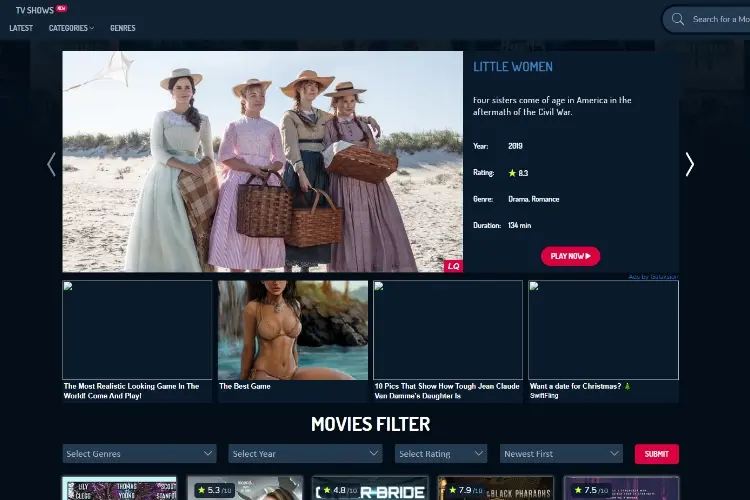Click the LQ quality badge
This screenshot has height=500, width=750.
[453, 266]
